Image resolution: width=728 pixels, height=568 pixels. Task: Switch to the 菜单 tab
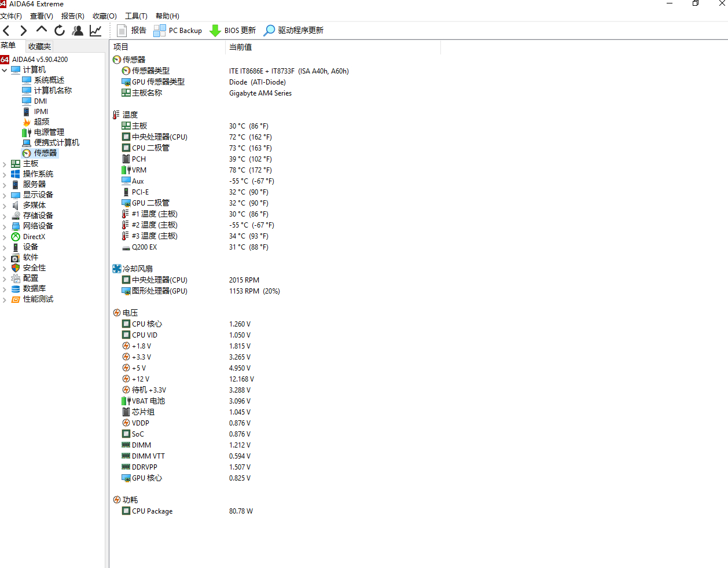(x=9, y=46)
